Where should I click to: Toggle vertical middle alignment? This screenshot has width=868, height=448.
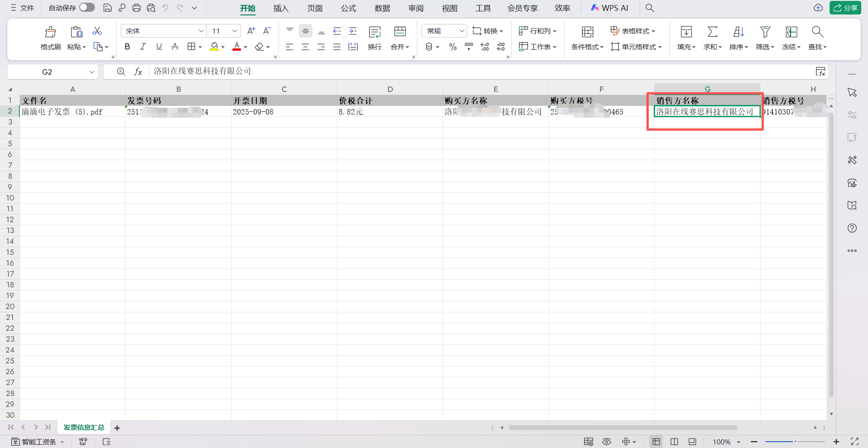(306, 31)
